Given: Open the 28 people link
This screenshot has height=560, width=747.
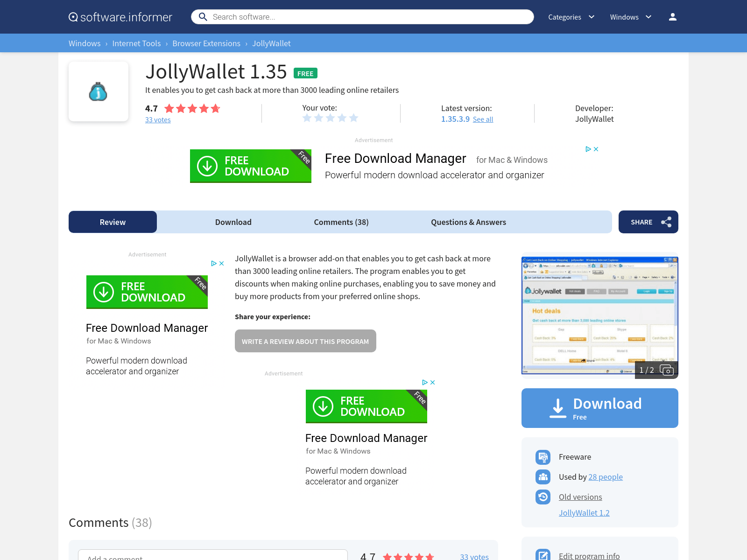Looking at the screenshot, I should tap(606, 477).
